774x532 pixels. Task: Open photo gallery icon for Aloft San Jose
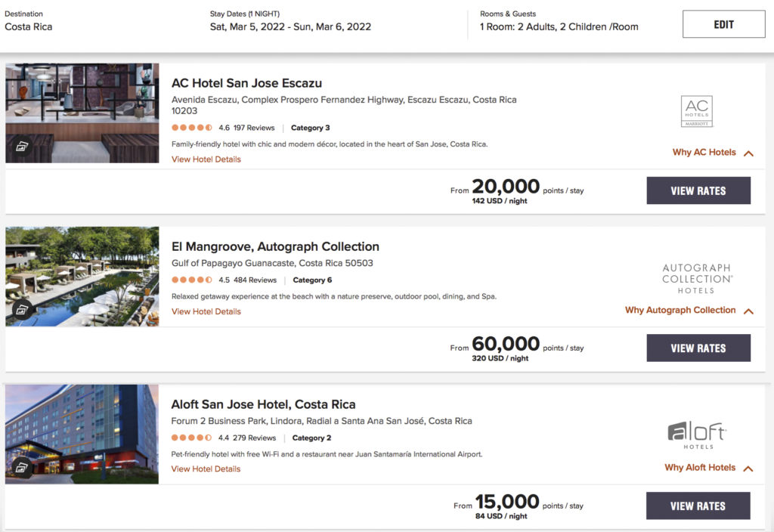coord(23,467)
